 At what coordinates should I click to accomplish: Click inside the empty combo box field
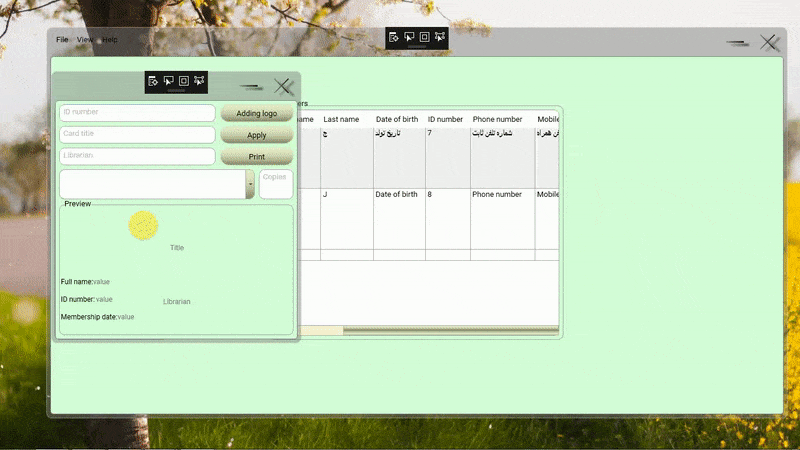pyautogui.click(x=153, y=184)
